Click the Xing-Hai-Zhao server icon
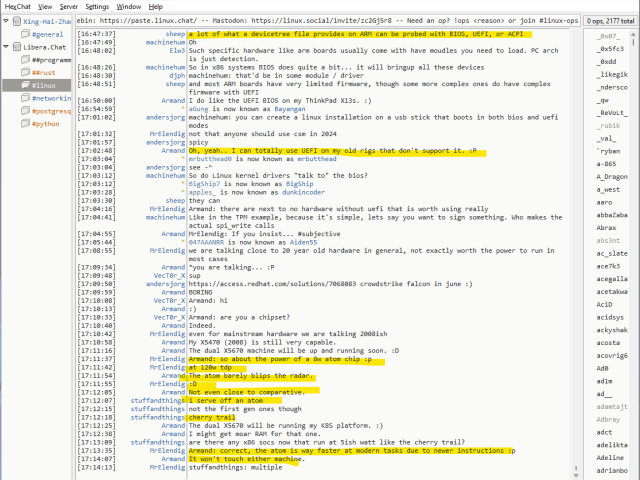Image resolution: width=640 pixels, height=480 pixels. (x=15, y=20)
